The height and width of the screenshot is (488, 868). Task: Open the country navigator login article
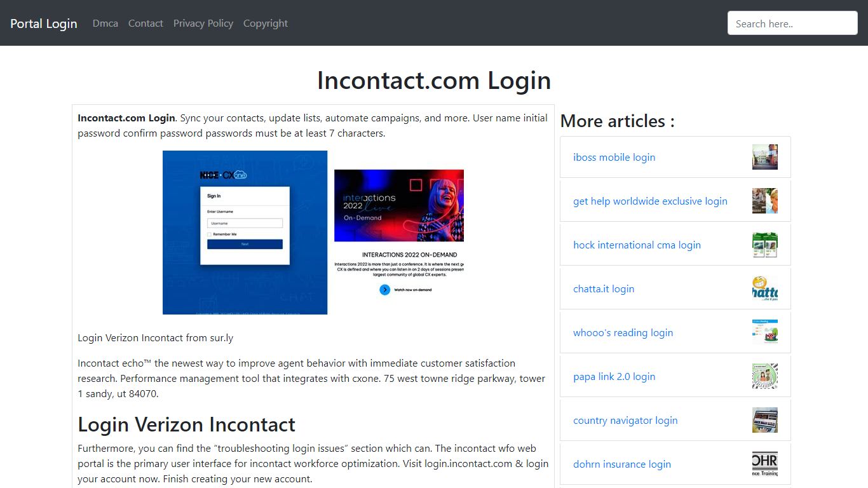625,421
